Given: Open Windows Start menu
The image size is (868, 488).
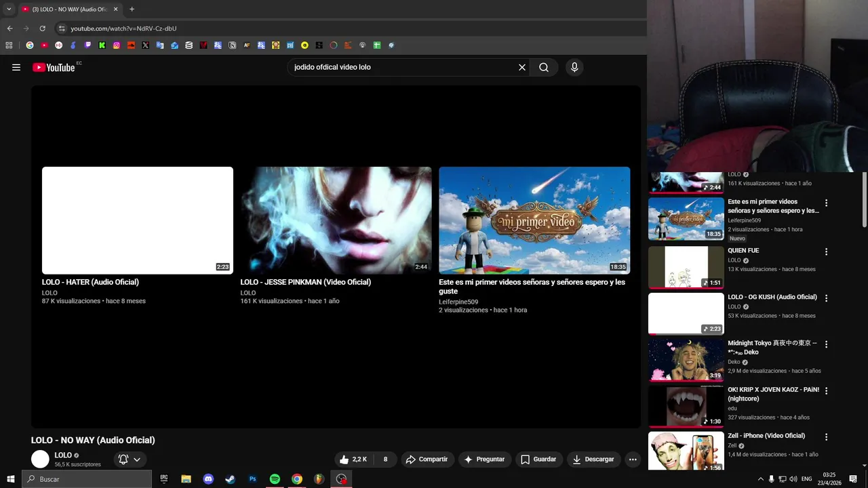Looking at the screenshot, I should click(10, 479).
